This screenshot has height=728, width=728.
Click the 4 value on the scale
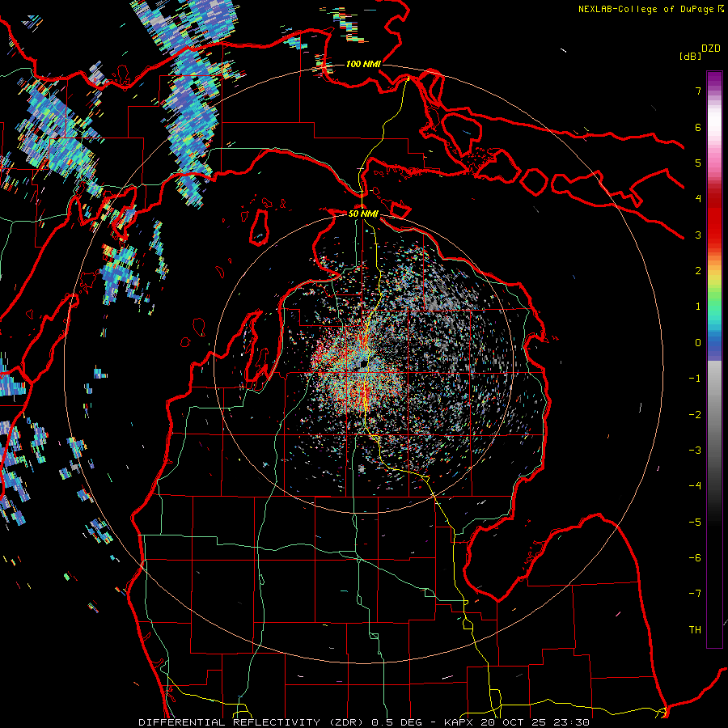tap(698, 199)
